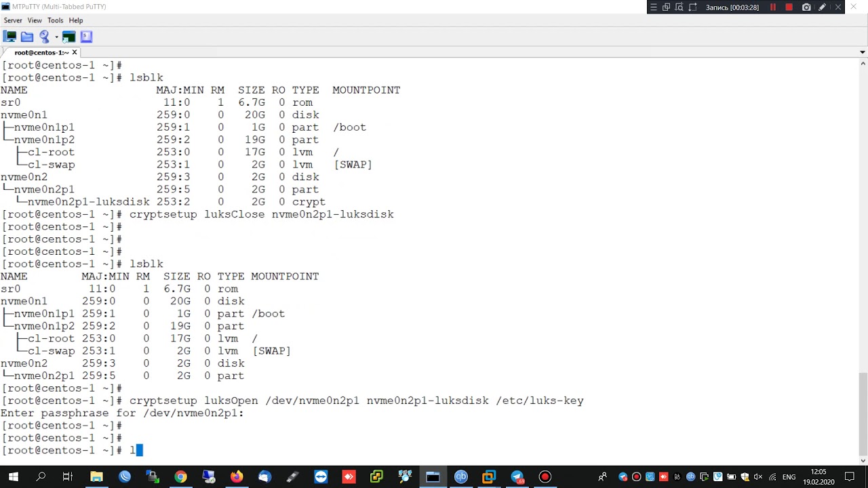The height and width of the screenshot is (488, 868).
Task: Open the Server menu
Action: [13, 20]
